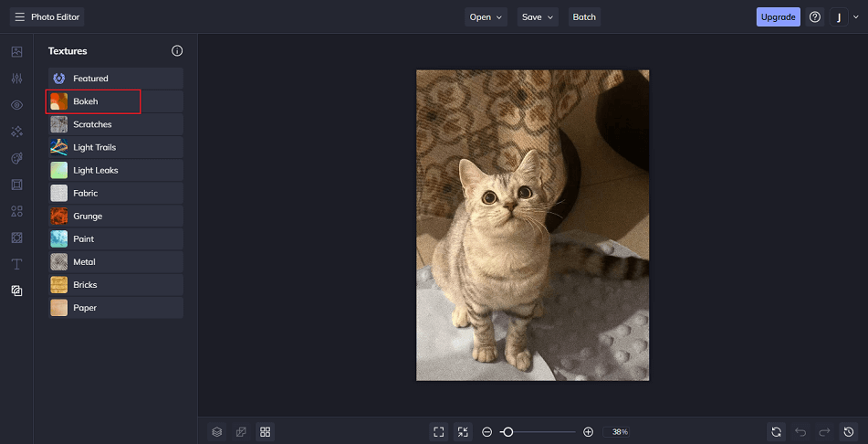This screenshot has height=444, width=868.
Task: Click the collapse to actual size icon
Action: (x=463, y=432)
